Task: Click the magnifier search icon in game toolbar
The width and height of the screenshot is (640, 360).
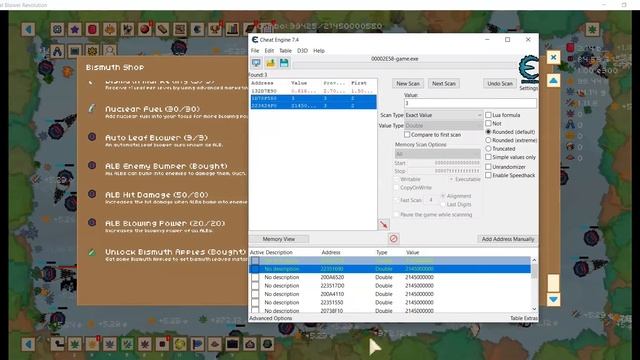Action: tap(109, 51)
